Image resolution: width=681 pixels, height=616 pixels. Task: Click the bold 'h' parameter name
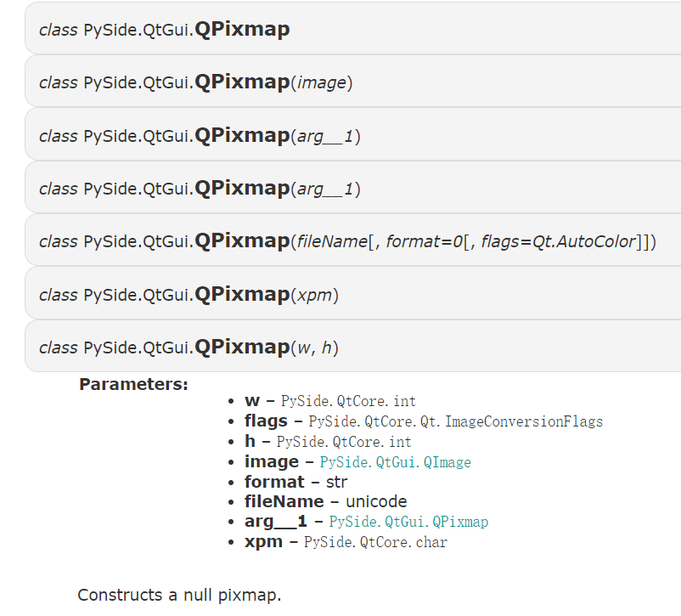tap(250, 442)
